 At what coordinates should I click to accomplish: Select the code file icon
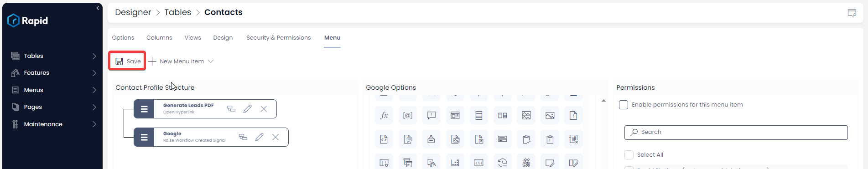[384, 139]
